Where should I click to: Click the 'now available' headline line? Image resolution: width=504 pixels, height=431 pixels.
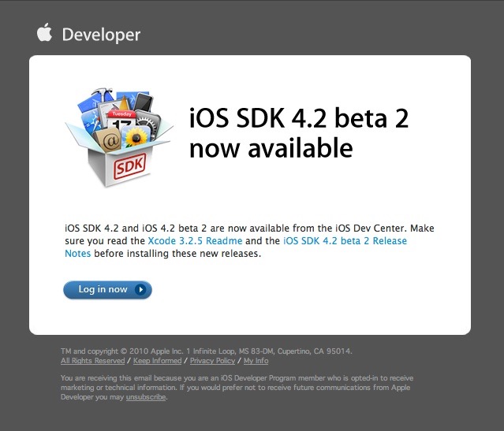pos(271,148)
